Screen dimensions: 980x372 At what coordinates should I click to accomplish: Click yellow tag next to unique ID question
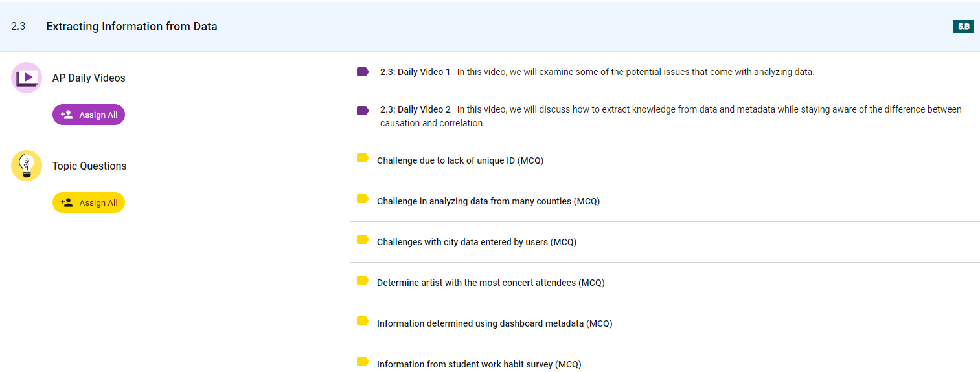pyautogui.click(x=363, y=159)
